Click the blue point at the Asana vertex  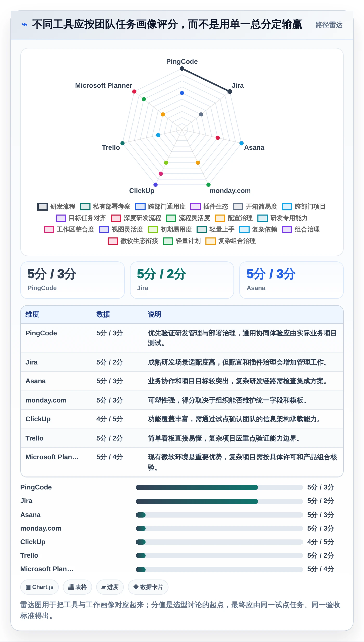[241, 143]
